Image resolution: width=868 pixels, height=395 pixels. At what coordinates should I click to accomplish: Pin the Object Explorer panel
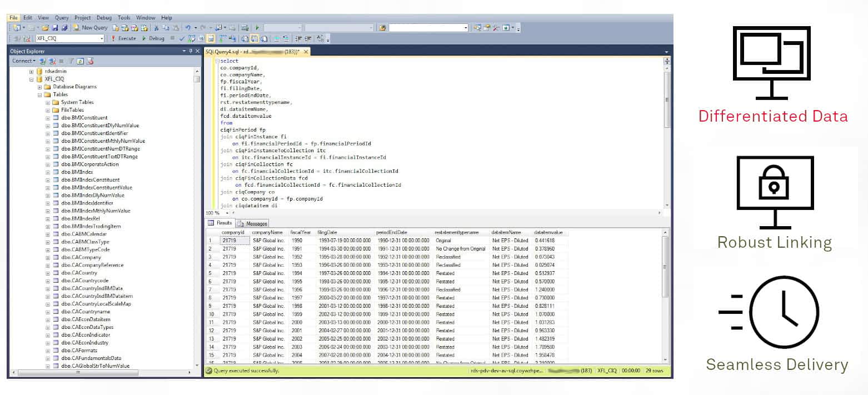point(191,51)
